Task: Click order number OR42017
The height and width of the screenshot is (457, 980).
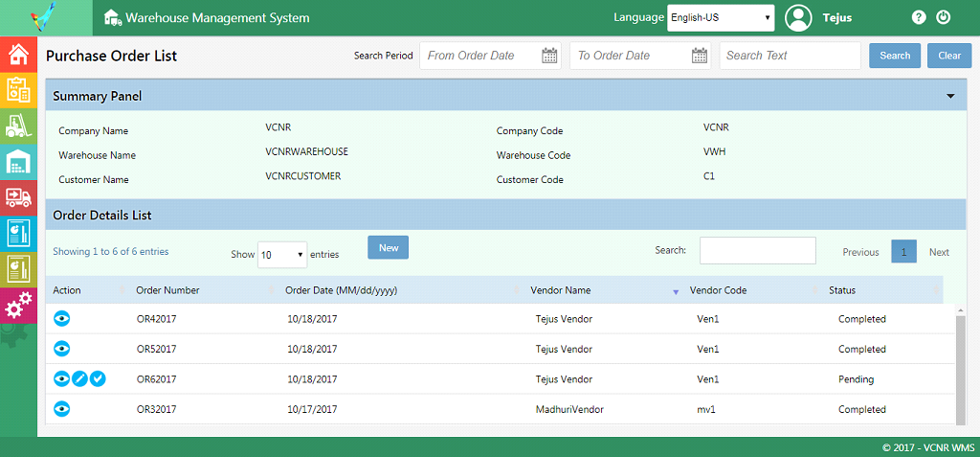Action: pyautogui.click(x=156, y=319)
